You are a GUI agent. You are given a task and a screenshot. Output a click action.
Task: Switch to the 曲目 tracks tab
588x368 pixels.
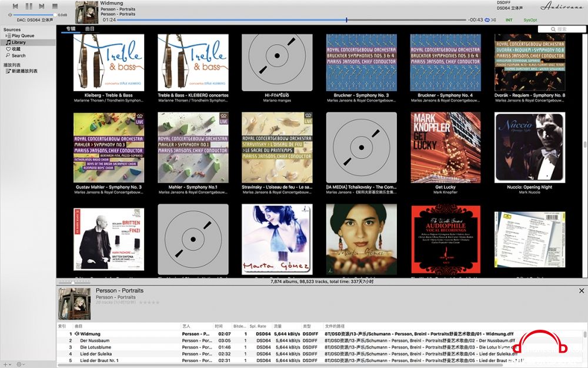coord(89,28)
